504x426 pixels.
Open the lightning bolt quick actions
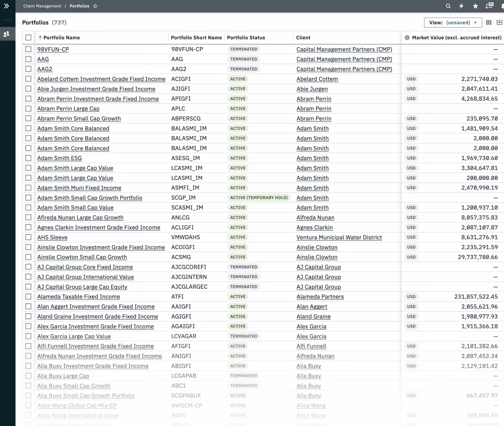click(461, 6)
